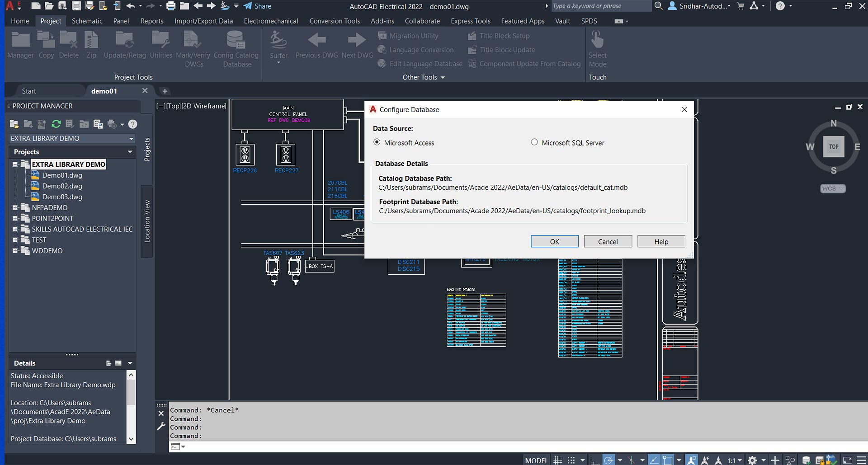Switch to the Schematic ribbon tab
Screen dimensions: 868x465
(x=87, y=21)
